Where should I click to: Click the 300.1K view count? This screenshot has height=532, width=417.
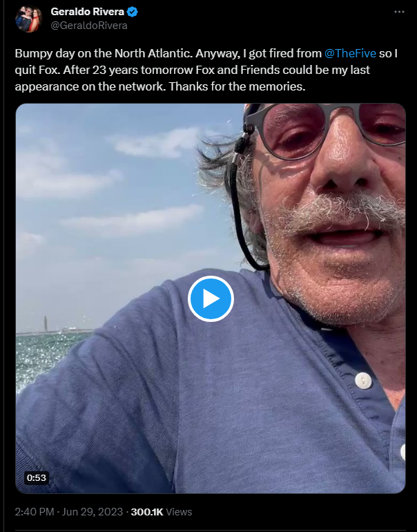coord(147,512)
